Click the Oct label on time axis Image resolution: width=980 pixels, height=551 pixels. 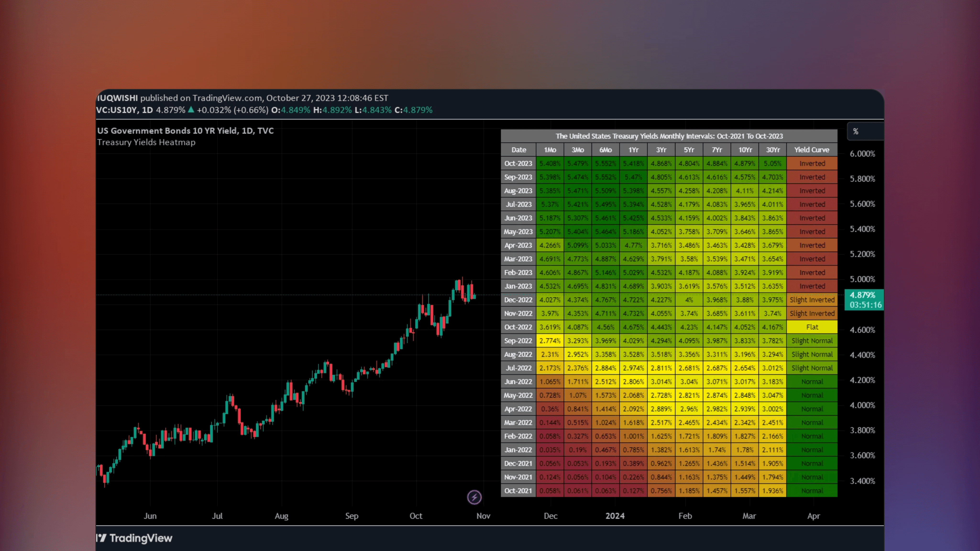(x=416, y=516)
